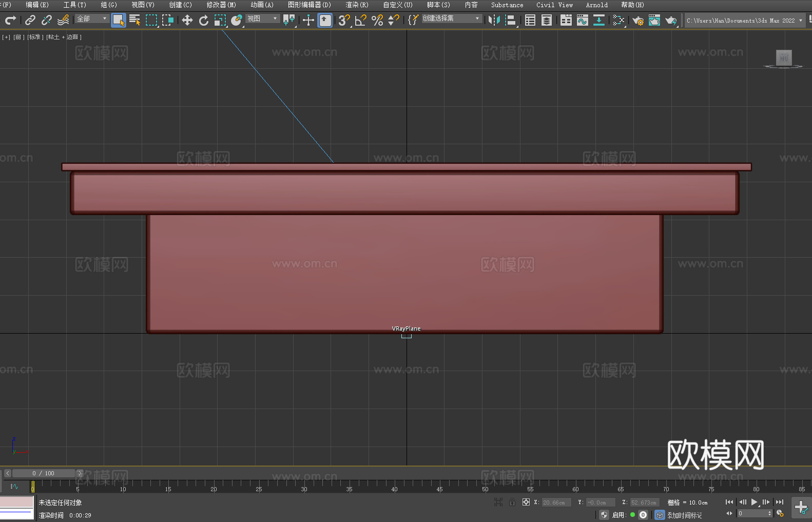Click Render Production teapot icon
812x522 pixels.
(x=671, y=20)
